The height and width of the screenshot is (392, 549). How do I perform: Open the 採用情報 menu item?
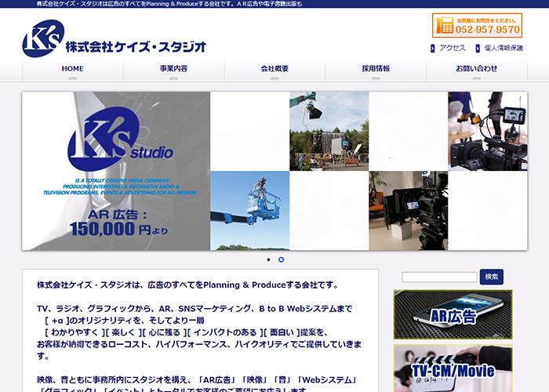click(376, 70)
